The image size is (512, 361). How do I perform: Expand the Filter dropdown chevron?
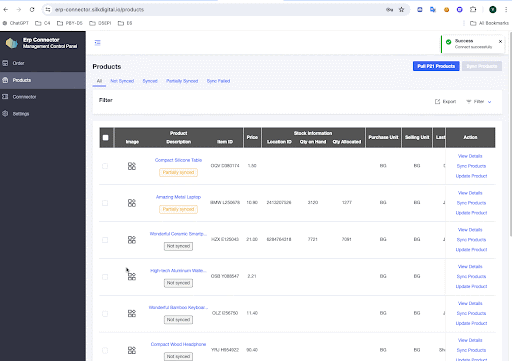click(489, 102)
